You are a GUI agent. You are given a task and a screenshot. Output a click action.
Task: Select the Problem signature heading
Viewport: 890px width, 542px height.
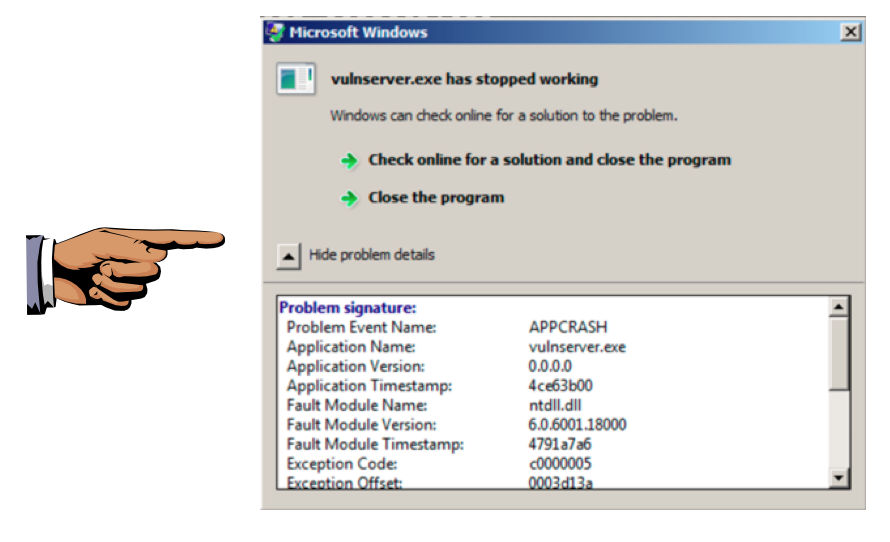(347, 308)
